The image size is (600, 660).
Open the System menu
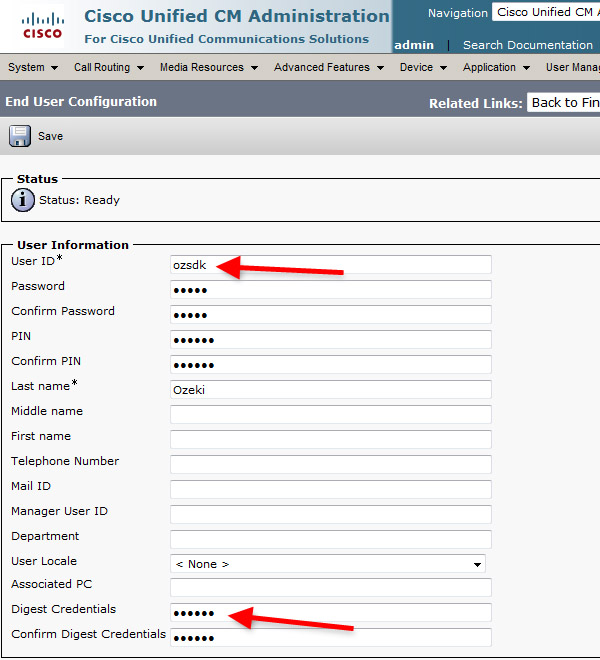coord(33,67)
